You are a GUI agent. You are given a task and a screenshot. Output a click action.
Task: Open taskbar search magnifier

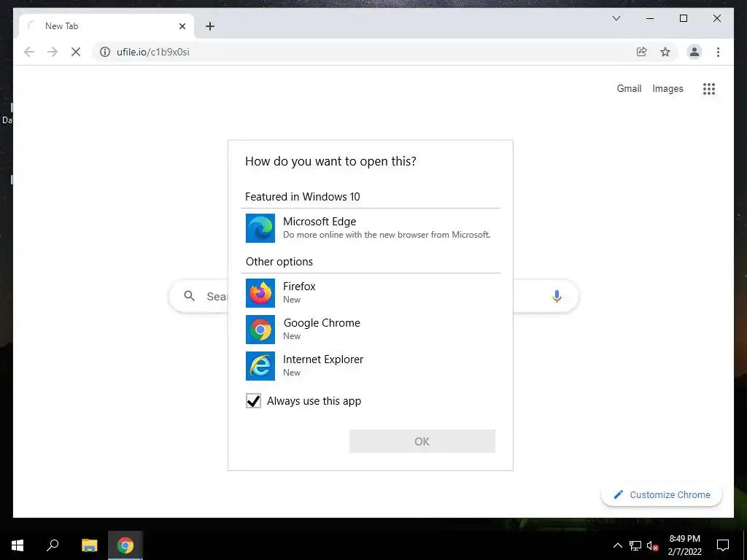tap(53, 545)
